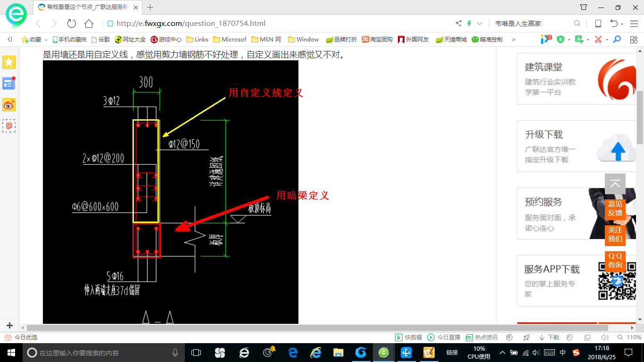Open the scissors screenshot dropdown arrow

click(x=607, y=40)
